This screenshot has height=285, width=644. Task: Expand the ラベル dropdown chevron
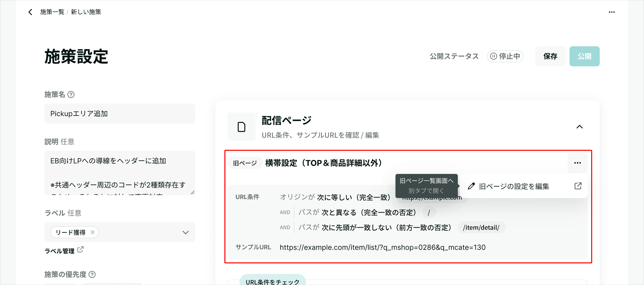[186, 232]
